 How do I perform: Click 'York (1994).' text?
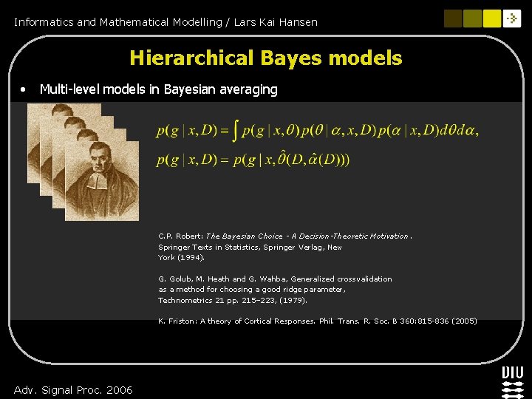pyautogui.click(x=182, y=258)
